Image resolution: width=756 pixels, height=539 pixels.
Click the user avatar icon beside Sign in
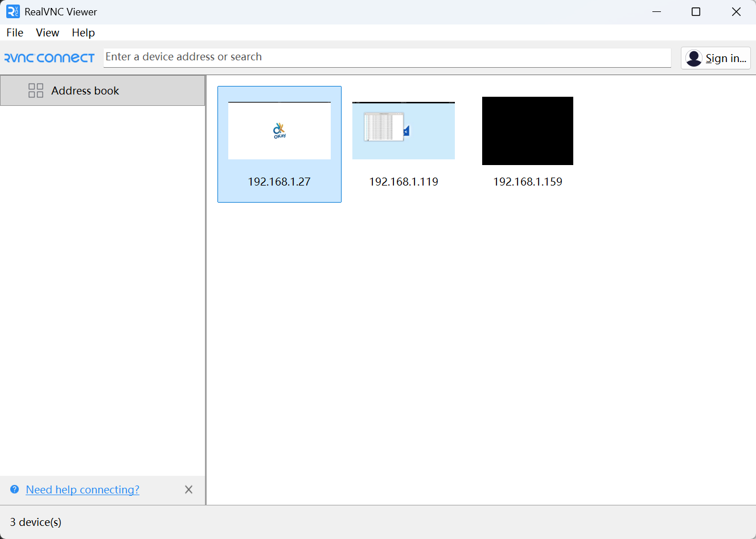694,58
